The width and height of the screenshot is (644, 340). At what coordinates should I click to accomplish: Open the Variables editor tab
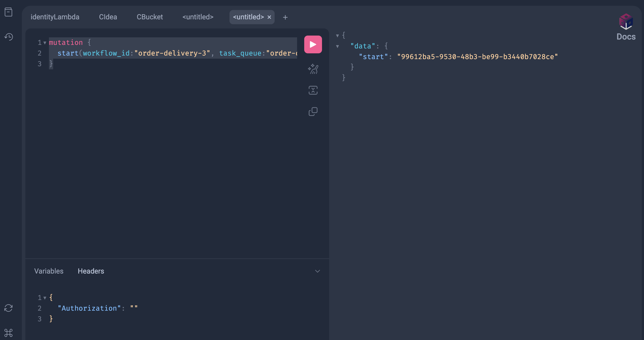(x=49, y=271)
